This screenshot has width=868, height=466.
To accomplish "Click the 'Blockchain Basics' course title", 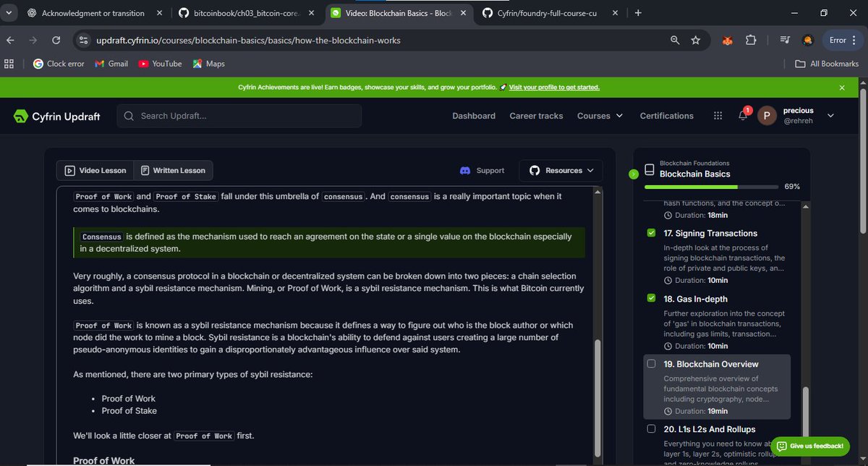I will click(x=695, y=174).
